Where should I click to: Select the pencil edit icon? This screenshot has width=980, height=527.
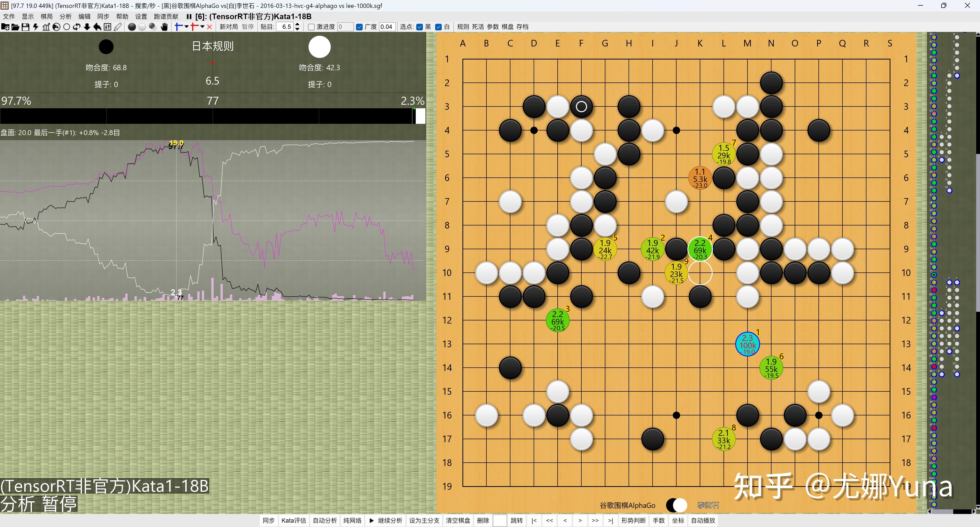pos(118,27)
